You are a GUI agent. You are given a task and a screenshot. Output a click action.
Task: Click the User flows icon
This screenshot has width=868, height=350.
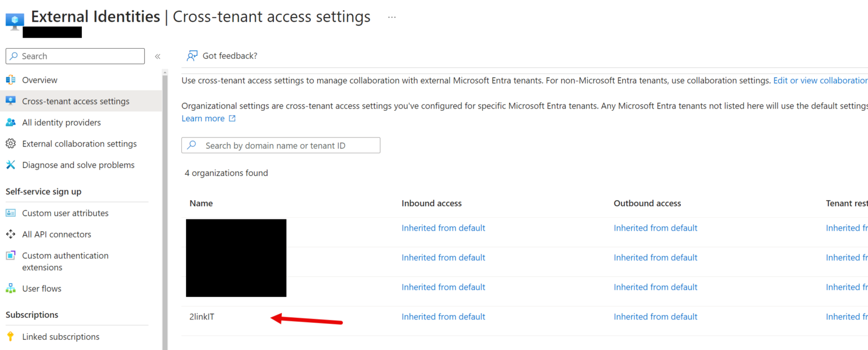tap(10, 288)
